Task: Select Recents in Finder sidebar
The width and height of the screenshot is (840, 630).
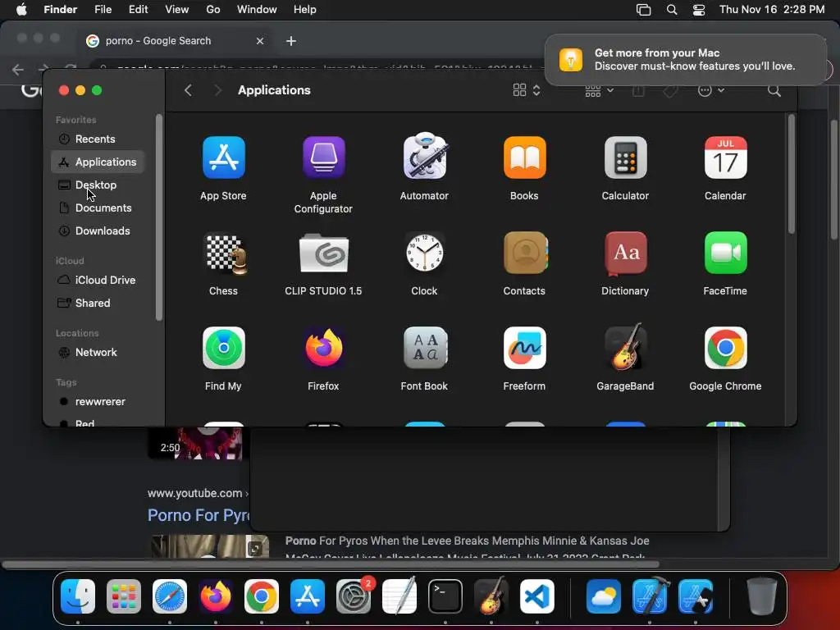Action: coord(98,139)
